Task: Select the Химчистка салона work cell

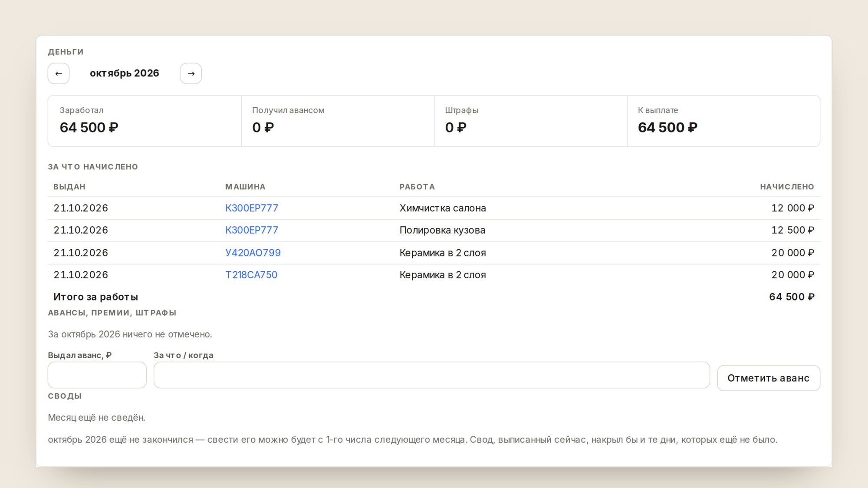Action: tap(443, 208)
